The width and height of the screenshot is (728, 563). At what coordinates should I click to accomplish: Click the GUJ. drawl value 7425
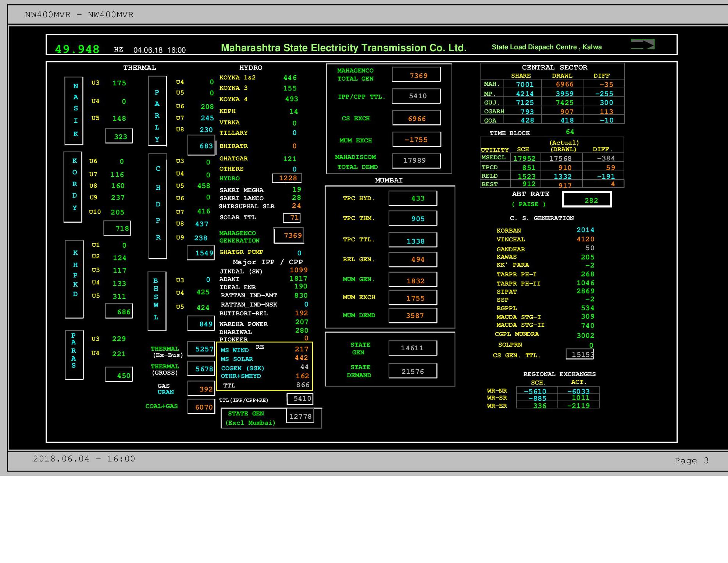pyautogui.click(x=564, y=103)
